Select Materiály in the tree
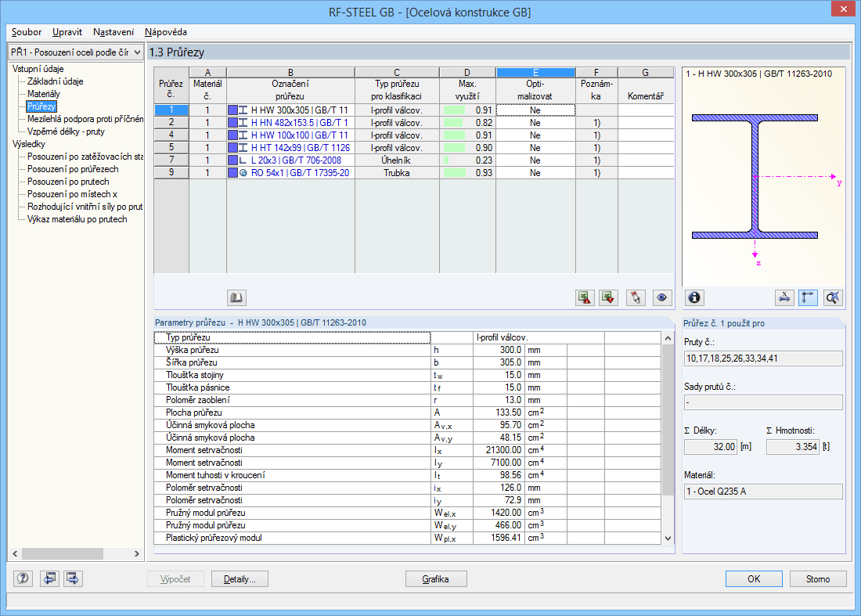 (x=43, y=94)
